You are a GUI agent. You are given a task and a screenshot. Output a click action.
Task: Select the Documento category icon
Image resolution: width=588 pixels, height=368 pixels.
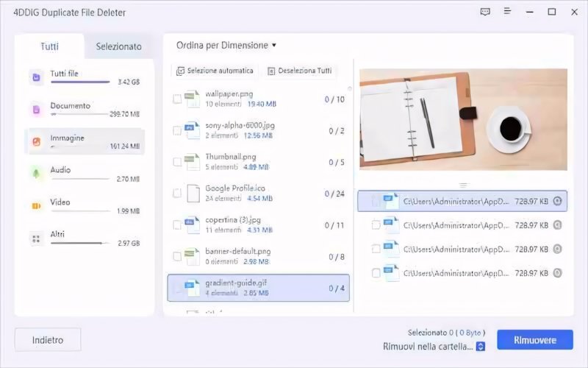36,110
